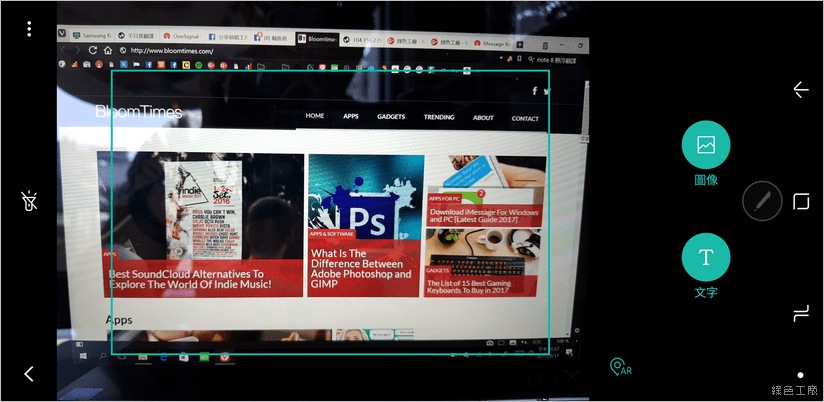824x402 pixels.
Task: Click APPS in the BloomTimes site menu
Action: 351,116
